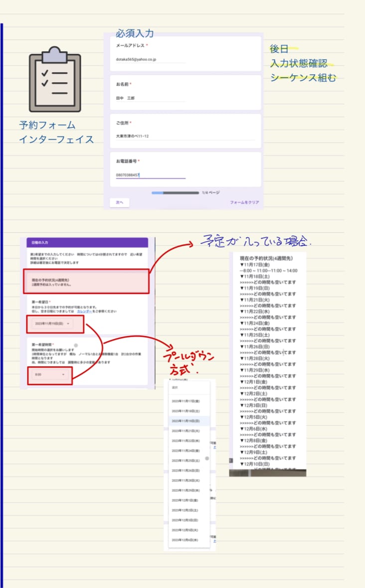
Task: Click the ▼11月22日(水) status row
Action: (x=255, y=311)
